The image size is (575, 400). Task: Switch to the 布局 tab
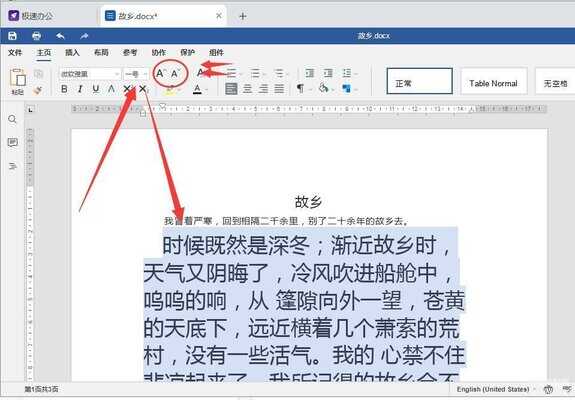pyautogui.click(x=101, y=52)
